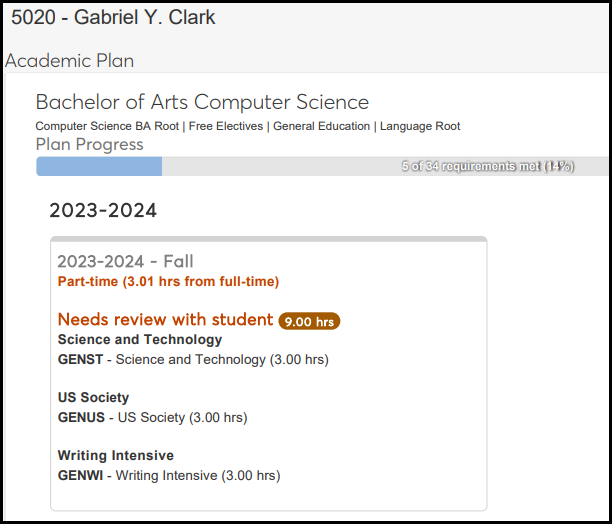612x524 pixels.
Task: Collapse the 2023-2024 academic year heading
Action: (103, 211)
